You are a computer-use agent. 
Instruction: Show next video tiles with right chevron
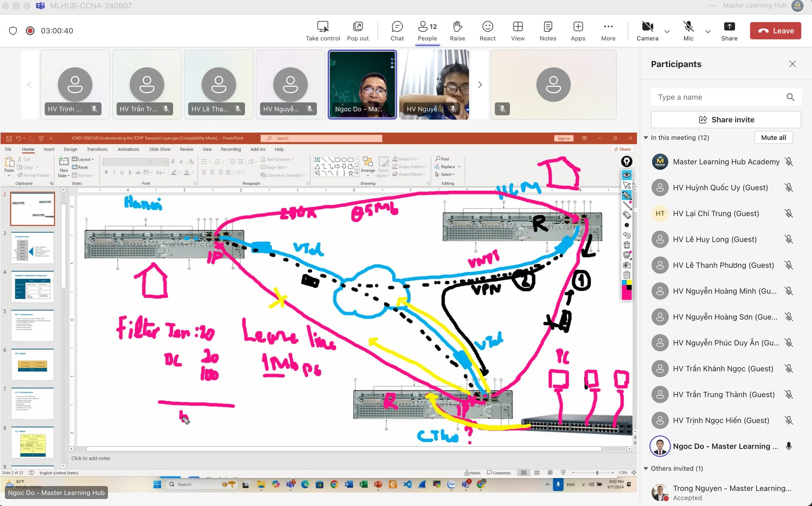(480, 85)
